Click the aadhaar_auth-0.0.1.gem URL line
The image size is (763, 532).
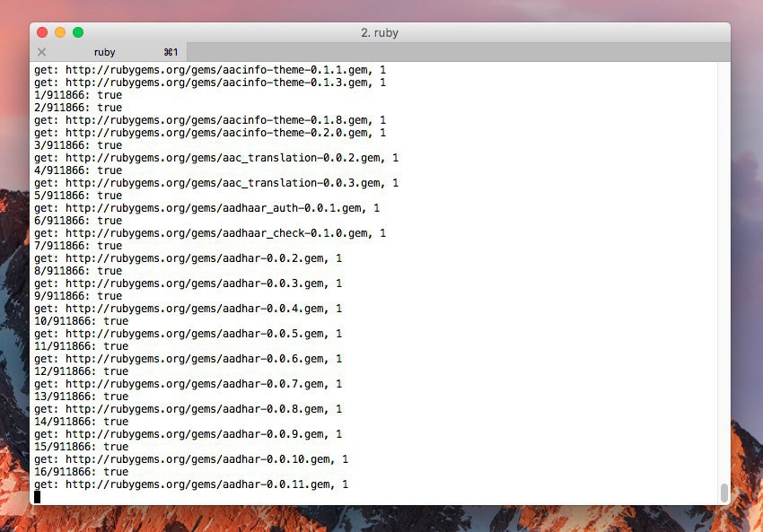click(206, 208)
